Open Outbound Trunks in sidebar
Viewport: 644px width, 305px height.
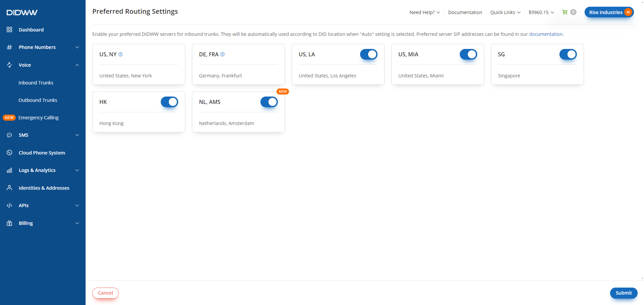coord(38,100)
